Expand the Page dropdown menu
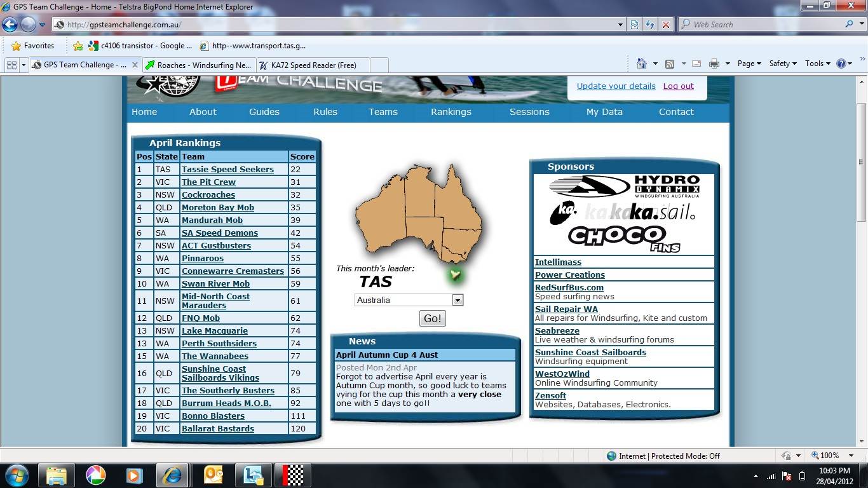Image resolution: width=868 pixels, height=488 pixels. coord(749,64)
